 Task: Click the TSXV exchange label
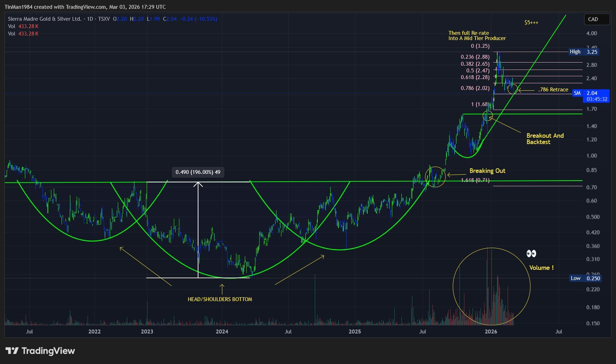(x=104, y=19)
